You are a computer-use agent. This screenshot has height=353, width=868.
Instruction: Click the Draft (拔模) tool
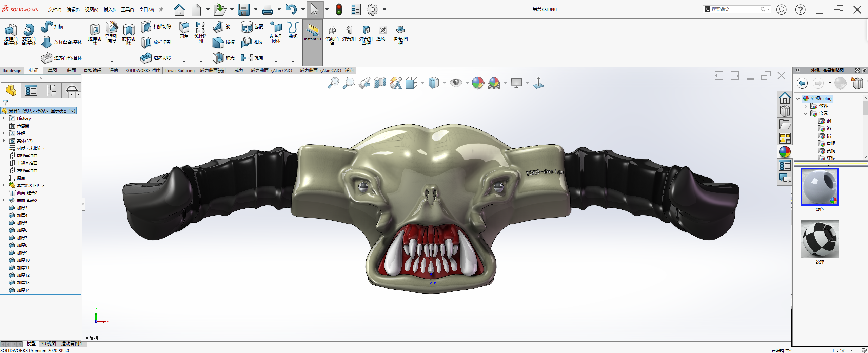pyautogui.click(x=223, y=42)
